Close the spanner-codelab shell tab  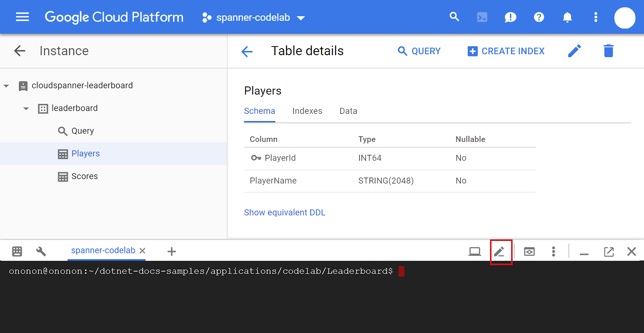pos(142,251)
